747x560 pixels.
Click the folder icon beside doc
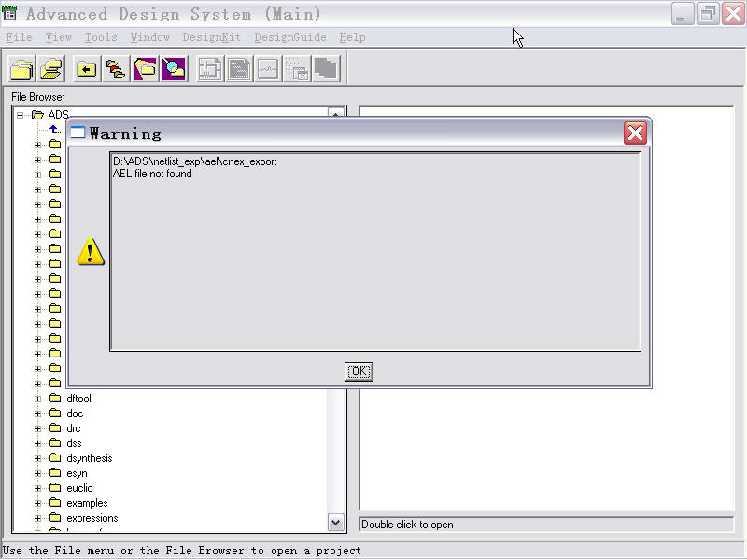click(x=55, y=413)
